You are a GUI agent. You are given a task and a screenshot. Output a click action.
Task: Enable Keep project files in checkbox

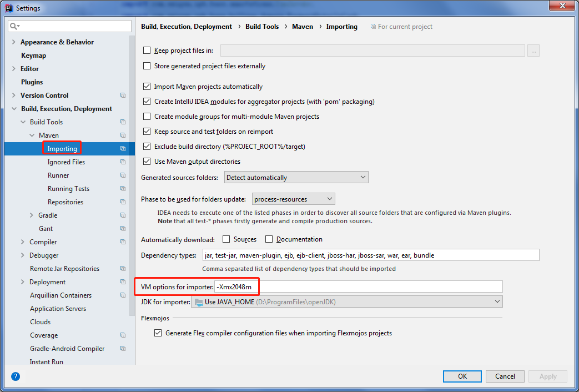(x=147, y=50)
